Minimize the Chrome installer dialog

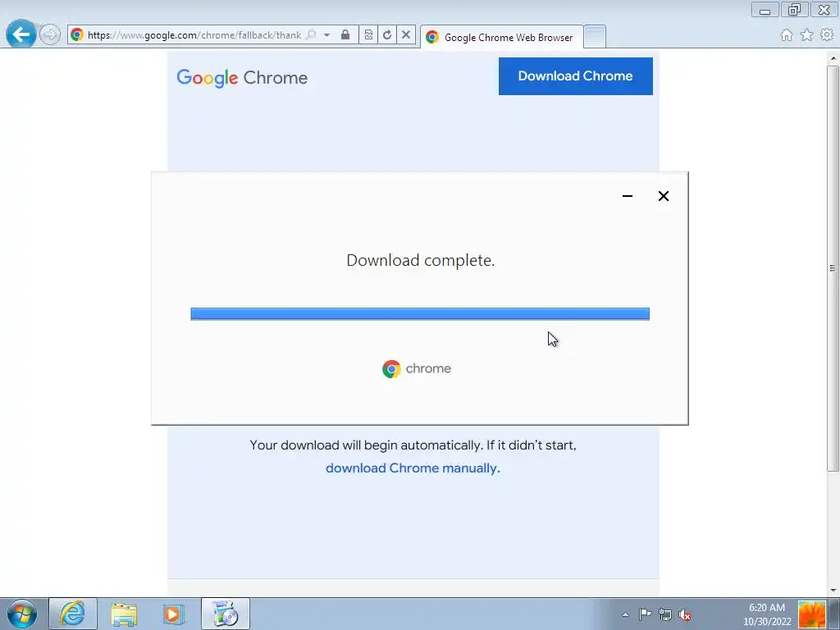pos(628,196)
